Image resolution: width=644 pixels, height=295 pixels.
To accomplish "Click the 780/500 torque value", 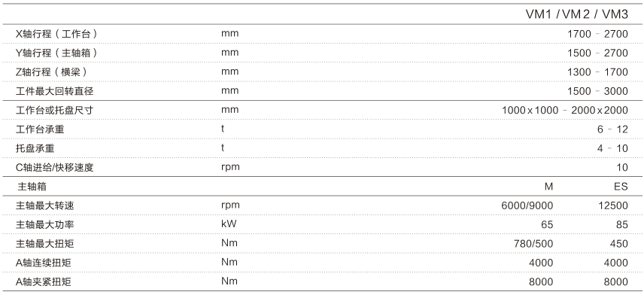I will point(533,244).
